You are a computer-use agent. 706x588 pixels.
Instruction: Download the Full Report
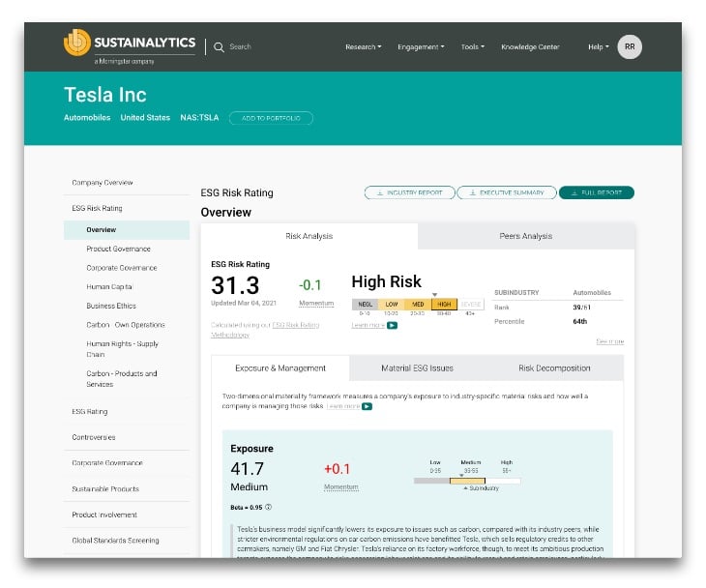(x=597, y=192)
